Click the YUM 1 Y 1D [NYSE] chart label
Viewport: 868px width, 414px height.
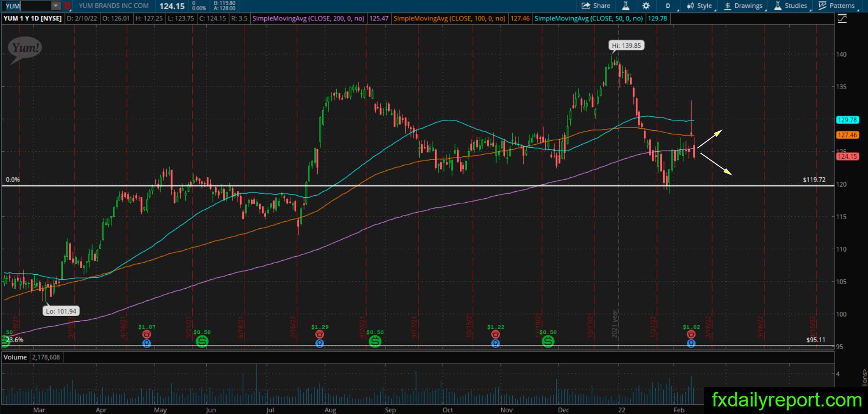pyautogui.click(x=33, y=19)
